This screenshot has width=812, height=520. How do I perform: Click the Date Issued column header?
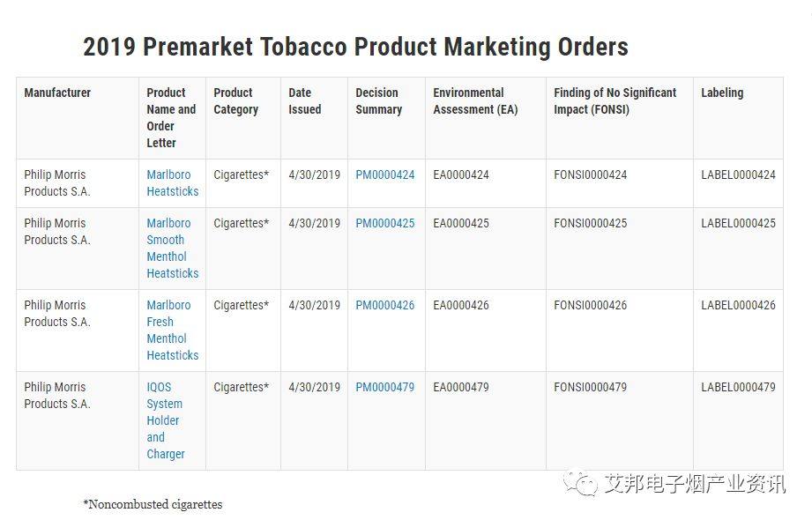304,101
